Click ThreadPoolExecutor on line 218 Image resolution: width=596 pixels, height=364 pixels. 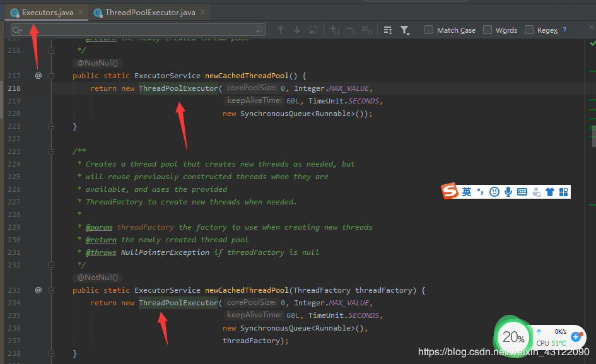[x=178, y=88]
